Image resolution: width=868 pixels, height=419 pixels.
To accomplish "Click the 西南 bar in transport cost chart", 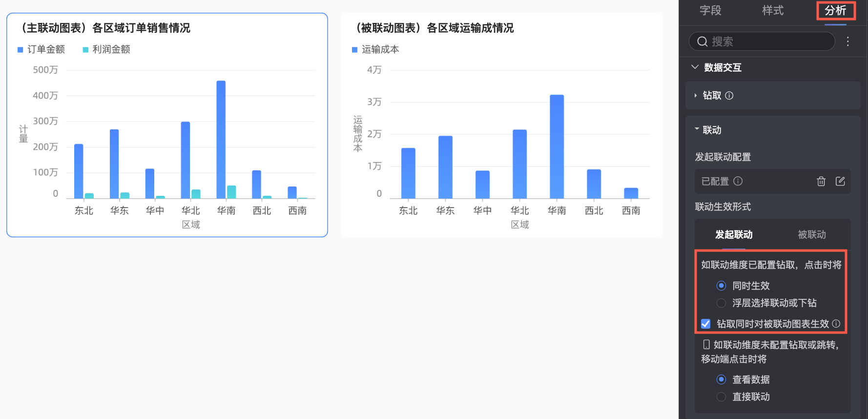I will click(631, 193).
